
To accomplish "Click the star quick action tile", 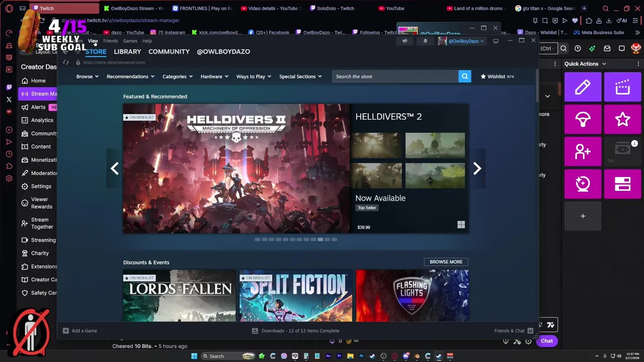I will 622,119.
